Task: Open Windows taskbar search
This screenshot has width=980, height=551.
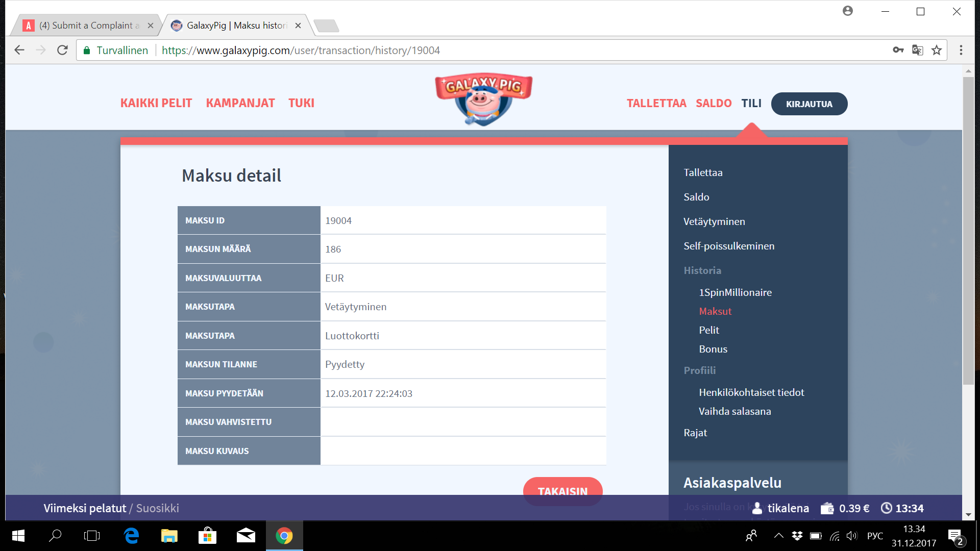Action: [x=55, y=536]
